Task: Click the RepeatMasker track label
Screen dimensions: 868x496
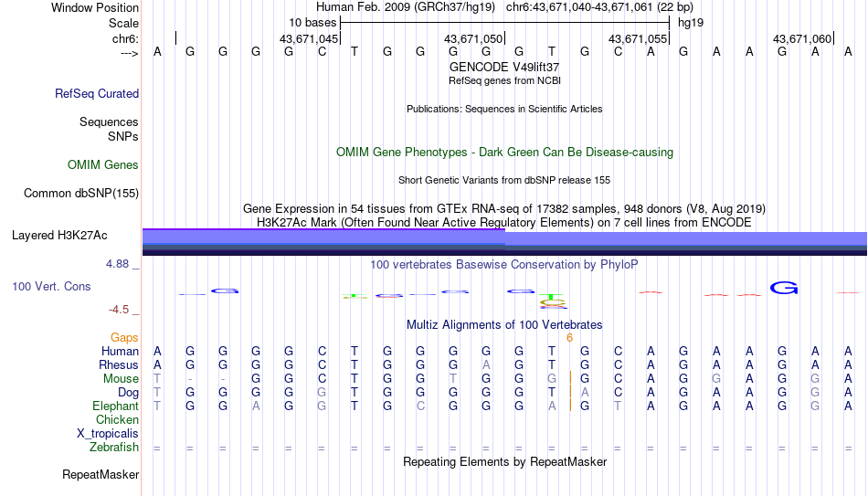Action: point(101,474)
